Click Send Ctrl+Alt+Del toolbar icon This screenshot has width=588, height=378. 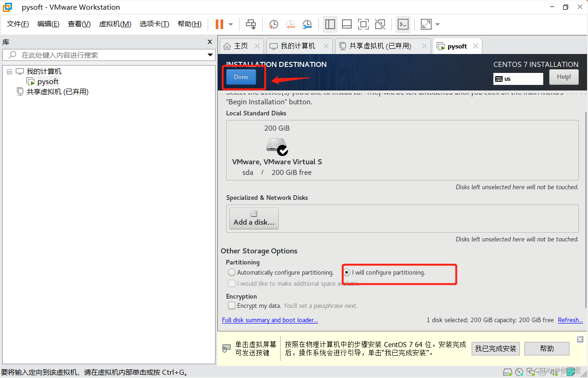tap(251, 24)
